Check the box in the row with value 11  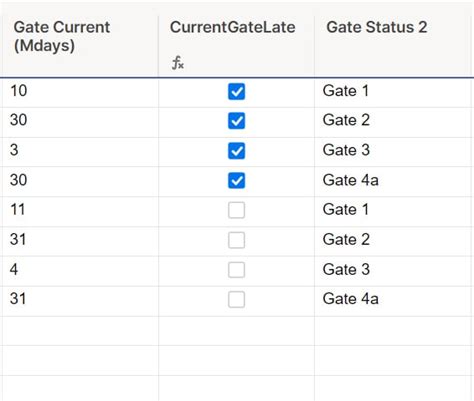click(x=236, y=210)
